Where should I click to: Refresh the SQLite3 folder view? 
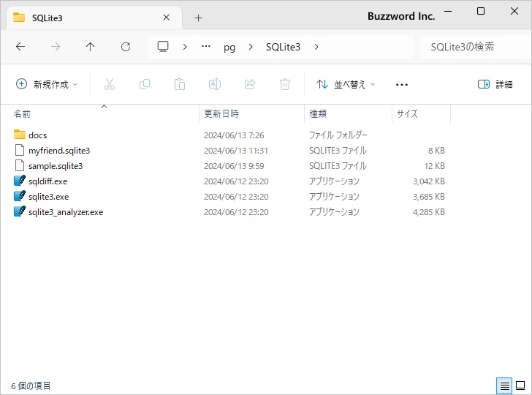(x=126, y=47)
